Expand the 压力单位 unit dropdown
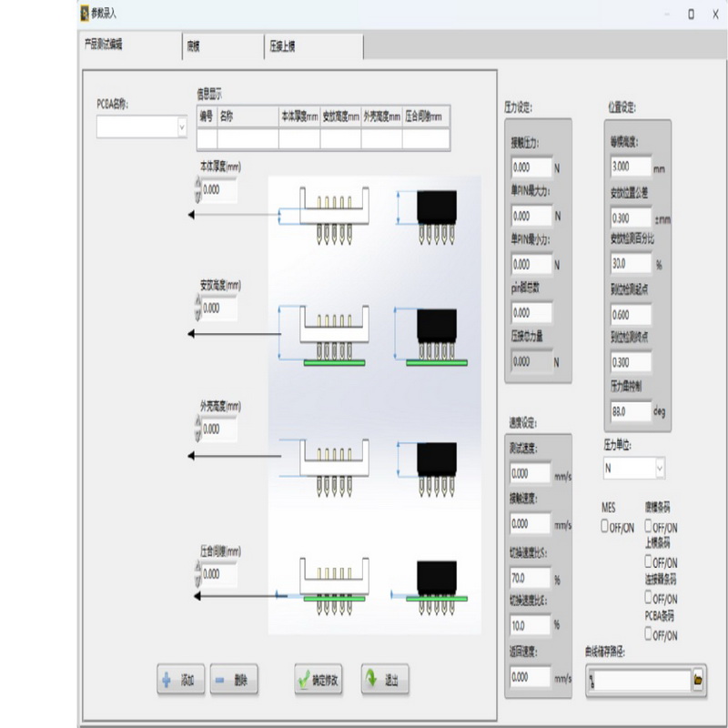Image resolution: width=728 pixels, height=728 pixels. [x=659, y=468]
